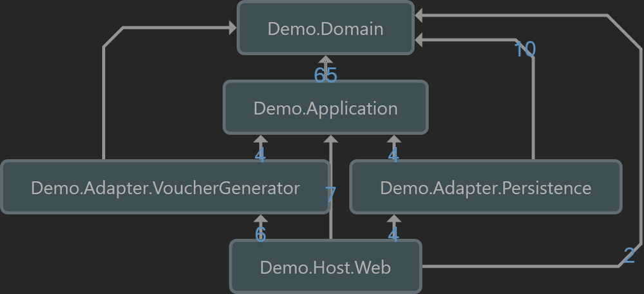Click the Demo.Adapter.Persistence node

pos(485,188)
